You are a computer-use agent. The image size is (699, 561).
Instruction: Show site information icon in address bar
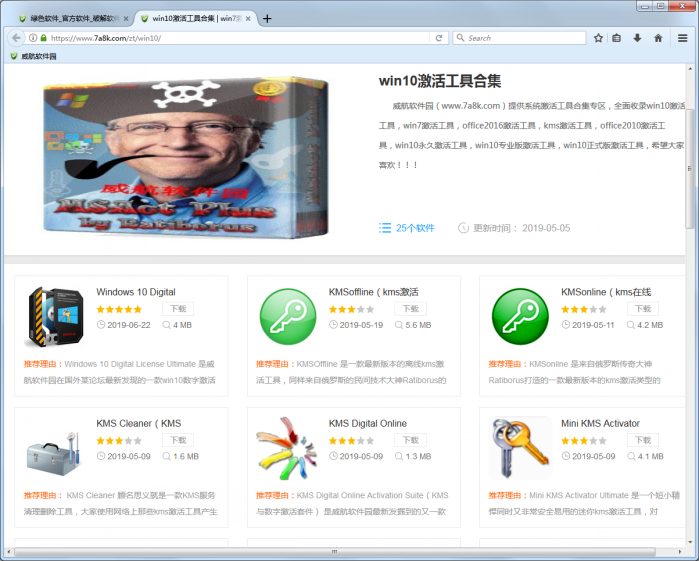(x=33, y=38)
